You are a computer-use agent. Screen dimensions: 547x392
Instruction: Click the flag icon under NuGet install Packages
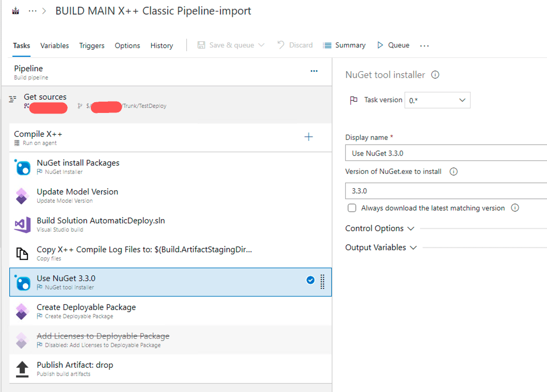click(40, 172)
